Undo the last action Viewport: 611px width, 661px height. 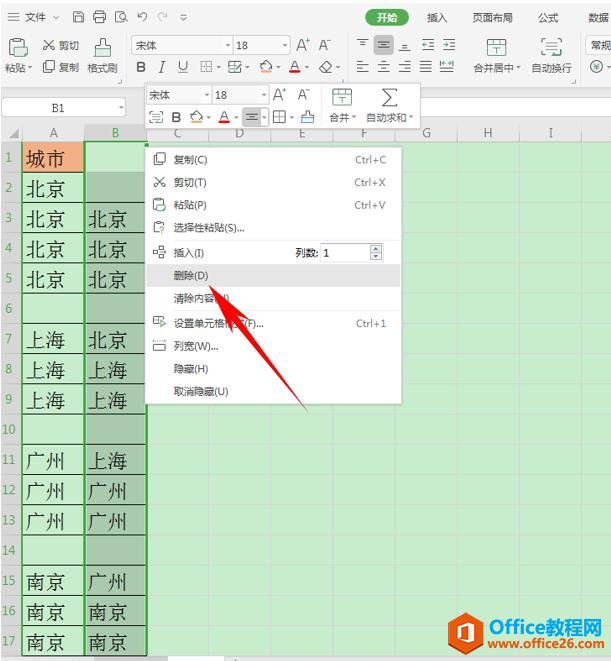coord(142,17)
